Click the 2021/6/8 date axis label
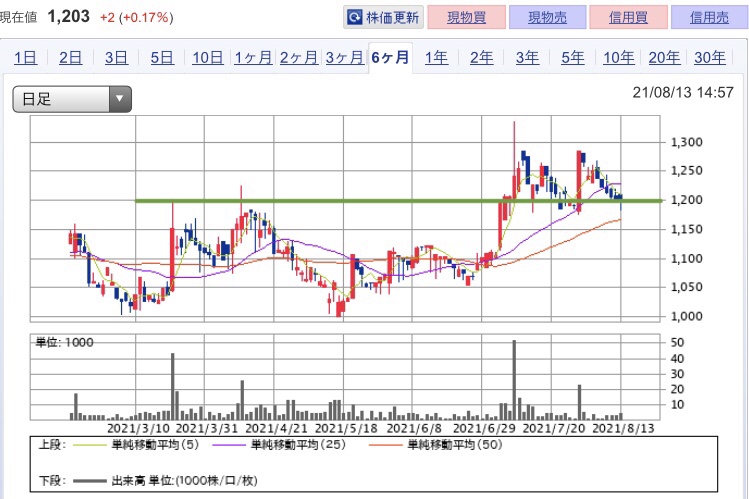 point(414,428)
